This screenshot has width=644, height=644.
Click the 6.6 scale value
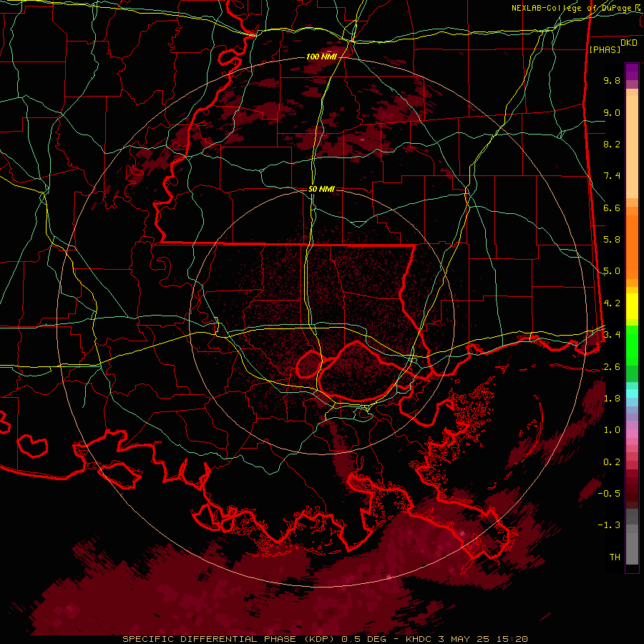(612, 208)
